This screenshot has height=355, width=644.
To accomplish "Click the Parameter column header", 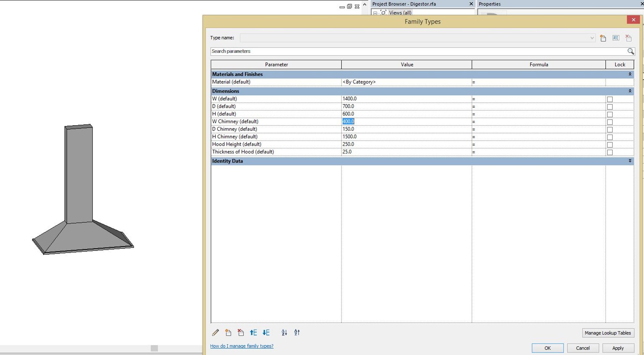I will click(276, 64).
